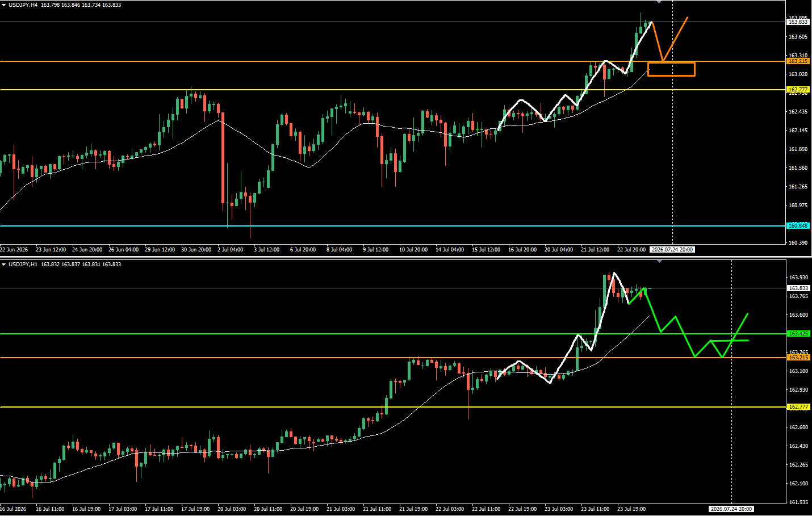Click the 163.930 price scale value
The width and height of the screenshot is (812, 516).
pos(798,278)
